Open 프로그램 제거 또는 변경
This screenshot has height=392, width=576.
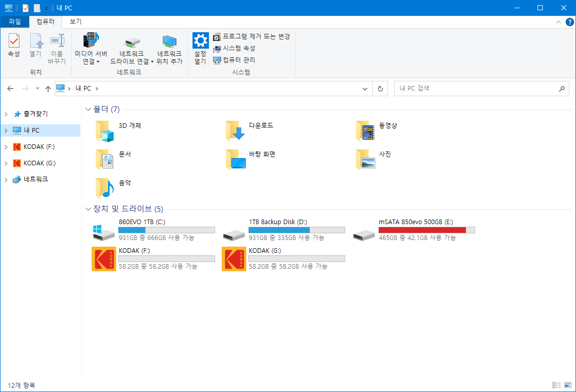(x=251, y=36)
